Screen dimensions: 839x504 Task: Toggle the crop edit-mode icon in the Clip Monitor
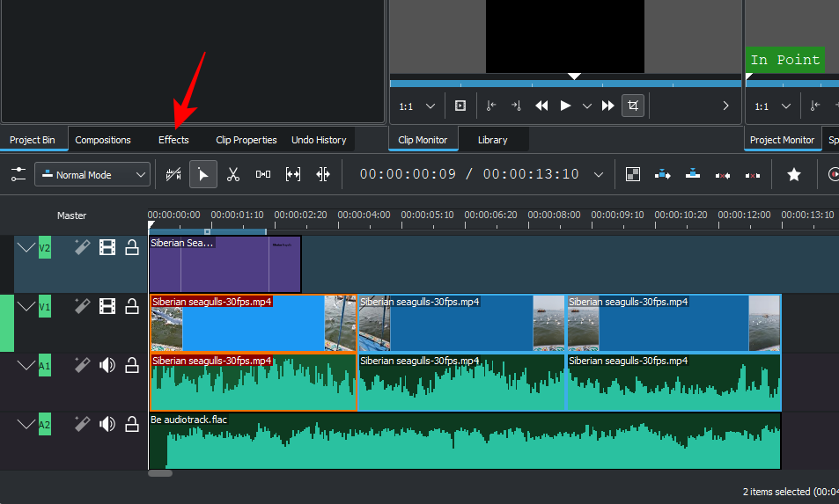(632, 106)
